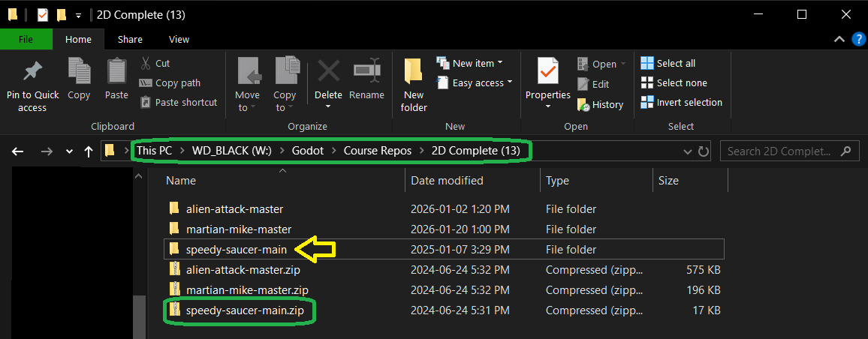The width and height of the screenshot is (868, 339).
Task: Click the Cut scissors icon
Action: click(146, 64)
